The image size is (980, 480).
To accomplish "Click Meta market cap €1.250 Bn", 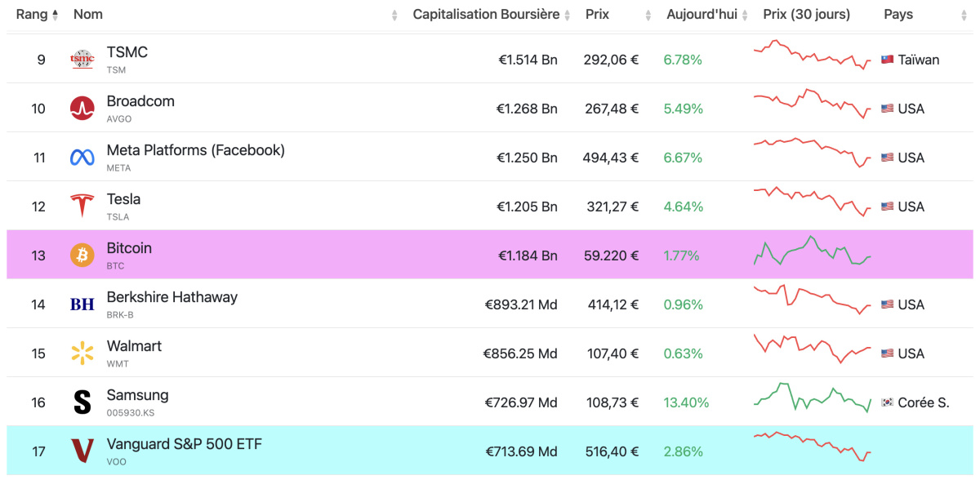I will [x=528, y=158].
